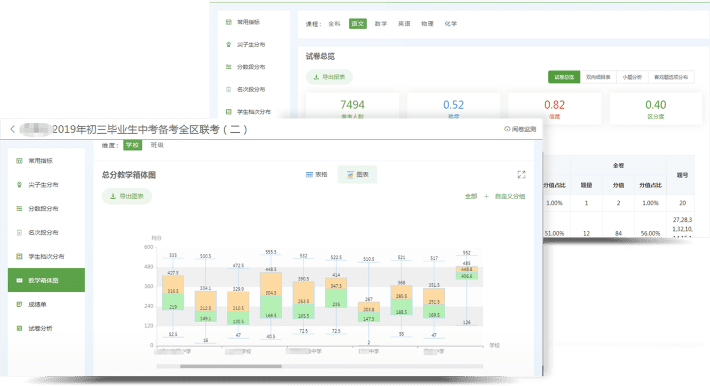This screenshot has width=710, height=386.
Task: Open 阅卷监测 in the header
Action: click(520, 129)
